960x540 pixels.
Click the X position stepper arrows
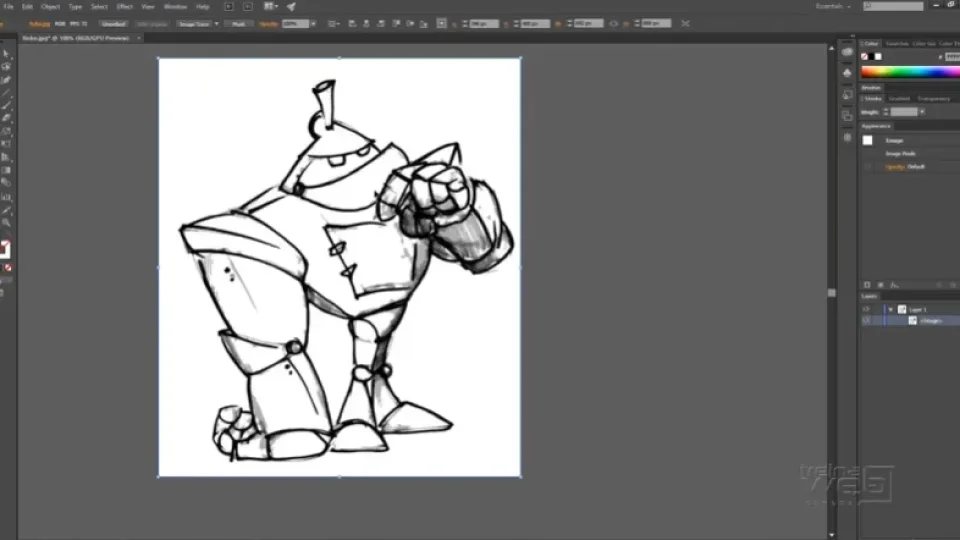pos(465,24)
